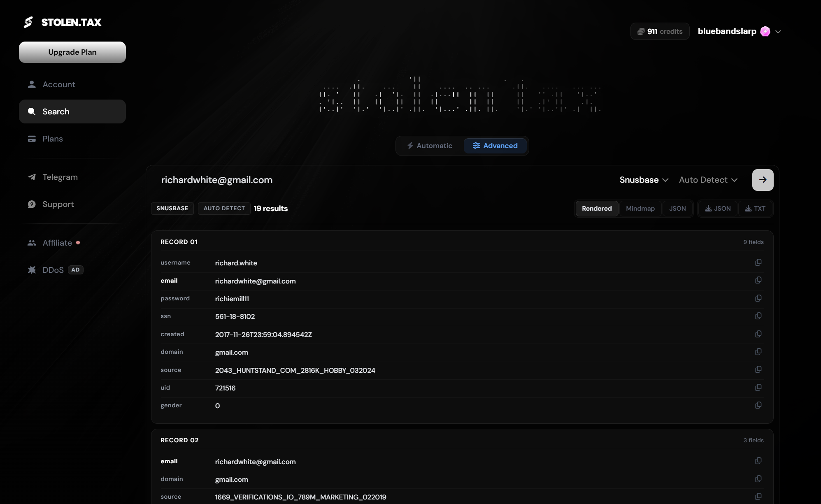Switch to the JSON view tab
The image size is (821, 504).
coord(677,209)
